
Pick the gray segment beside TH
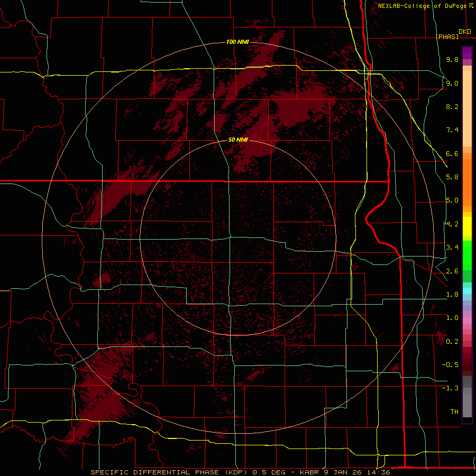click(467, 405)
